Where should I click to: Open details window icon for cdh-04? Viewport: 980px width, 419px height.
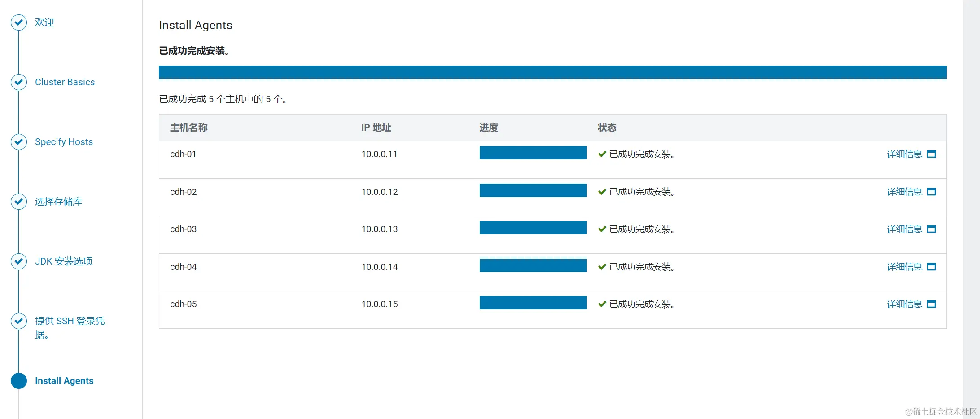(932, 267)
